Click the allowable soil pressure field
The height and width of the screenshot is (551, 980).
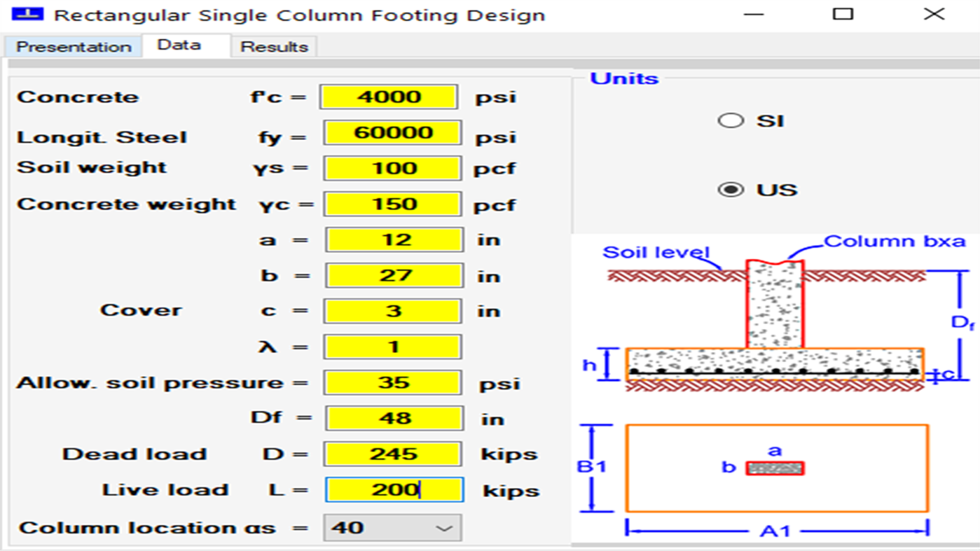(x=392, y=382)
